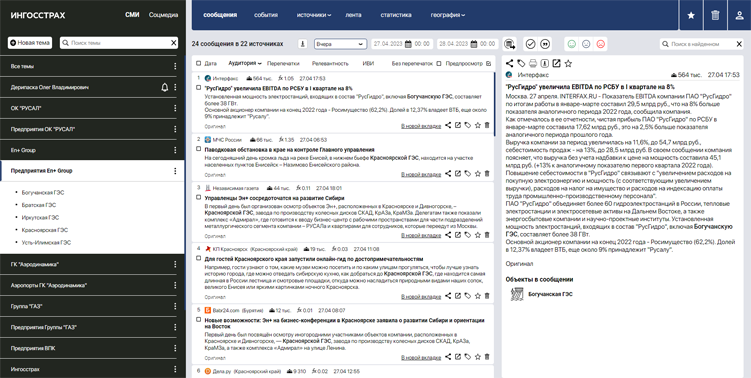Open Аудитория sort dropdown

tap(245, 63)
